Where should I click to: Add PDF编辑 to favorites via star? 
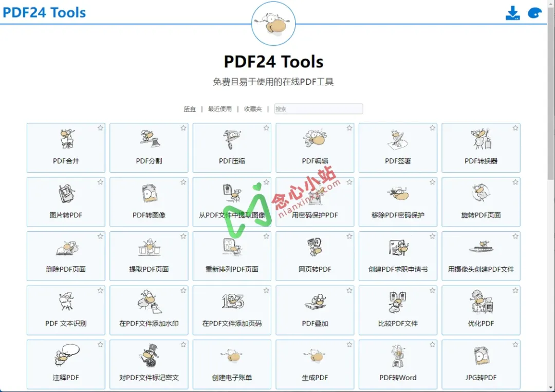point(349,128)
